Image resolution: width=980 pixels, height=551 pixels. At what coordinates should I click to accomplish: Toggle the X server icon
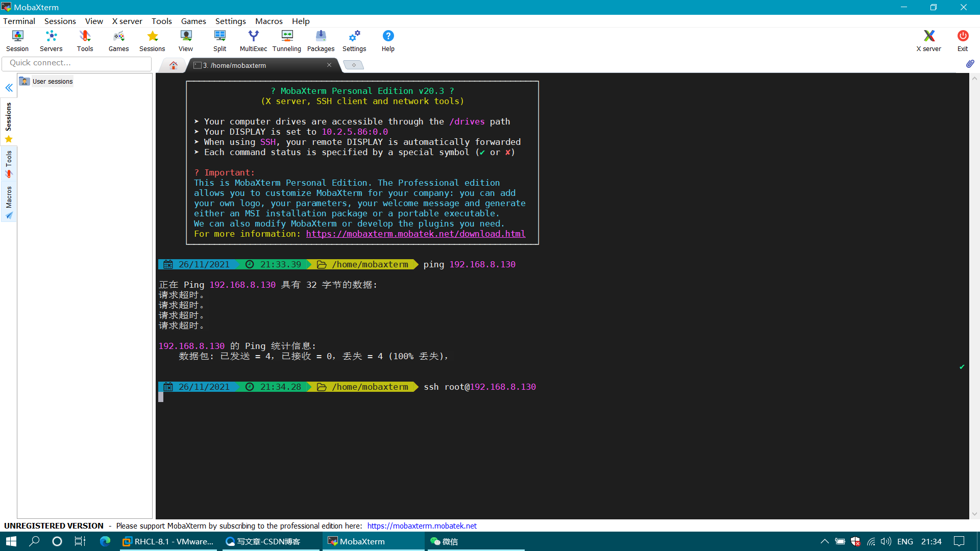[x=928, y=41]
